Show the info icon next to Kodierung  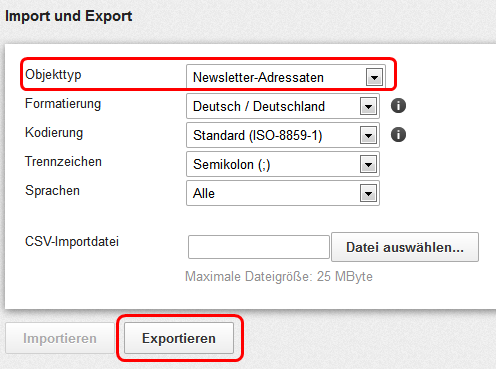pyautogui.click(x=398, y=135)
